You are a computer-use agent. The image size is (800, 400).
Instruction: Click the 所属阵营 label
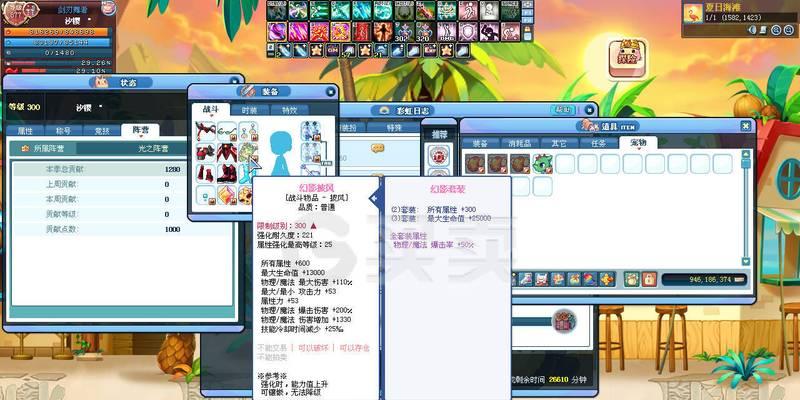click(x=48, y=148)
